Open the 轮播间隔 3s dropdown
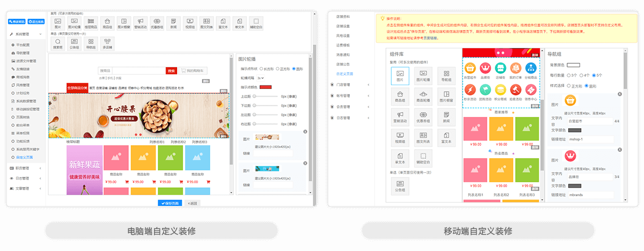Screen dimensions: 644x251 [x=260, y=78]
